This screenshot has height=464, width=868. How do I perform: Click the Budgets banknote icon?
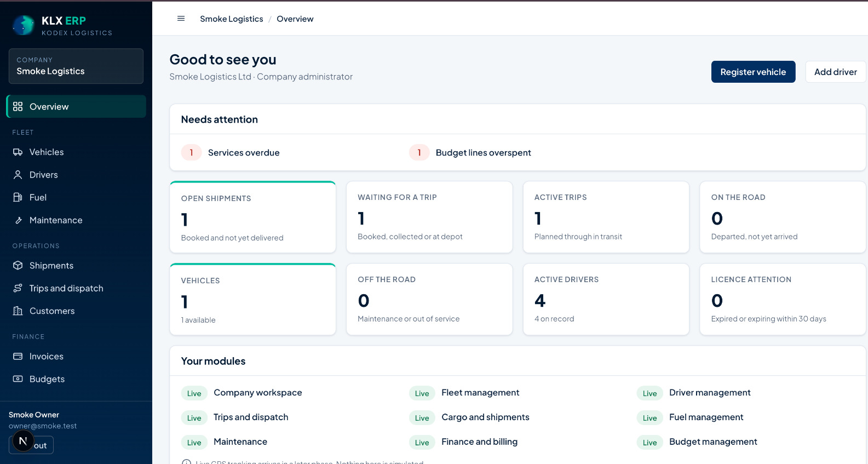(18, 379)
